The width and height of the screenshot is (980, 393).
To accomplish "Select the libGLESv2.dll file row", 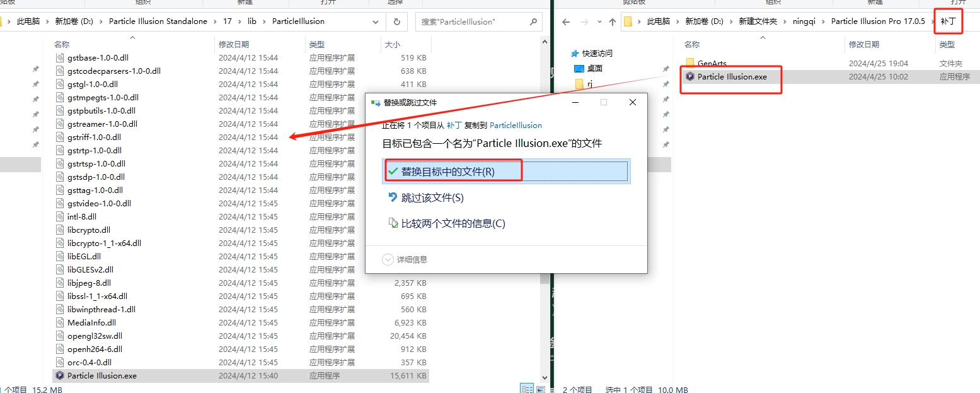I will tap(240, 269).
